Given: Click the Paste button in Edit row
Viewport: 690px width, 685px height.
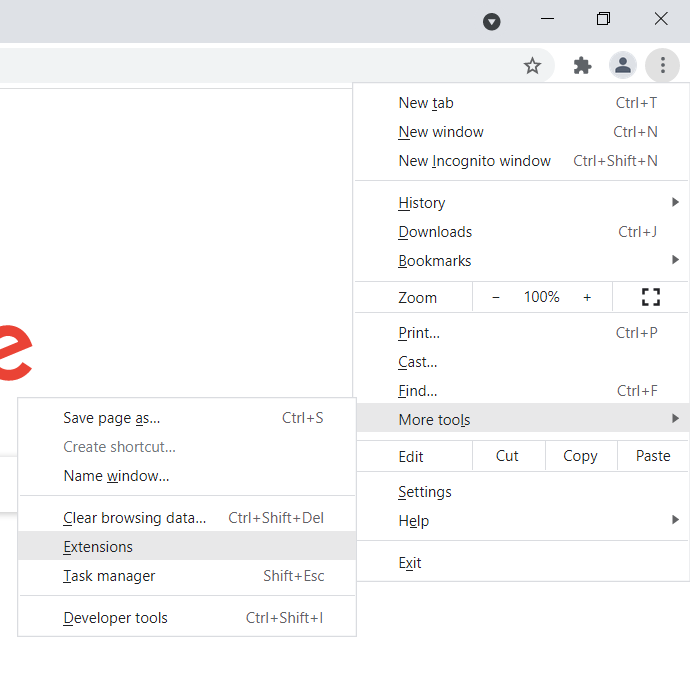Looking at the screenshot, I should coord(653,456).
